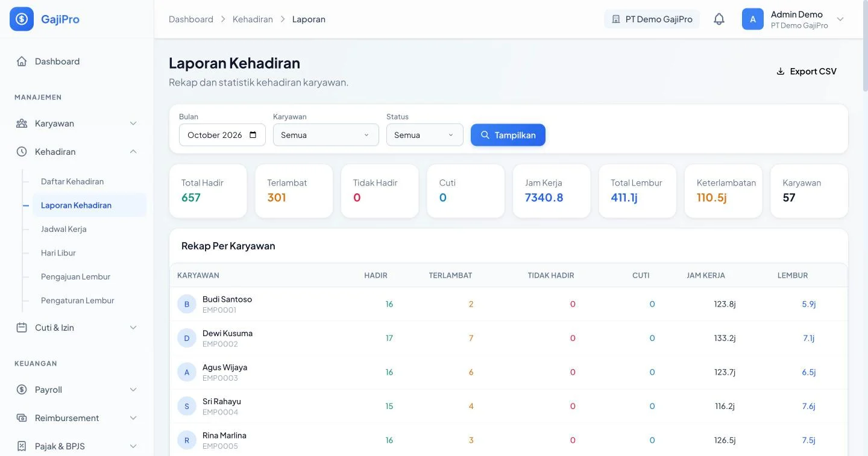Collapse the Kehadiran sidebar chevron
This screenshot has height=456, width=868.
[x=133, y=152]
